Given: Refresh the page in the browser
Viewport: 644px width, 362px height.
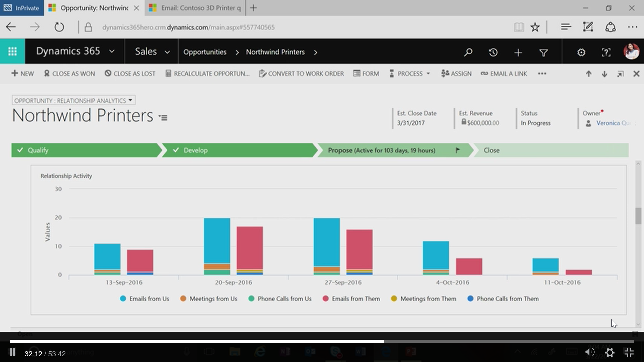Looking at the screenshot, I should tap(59, 27).
